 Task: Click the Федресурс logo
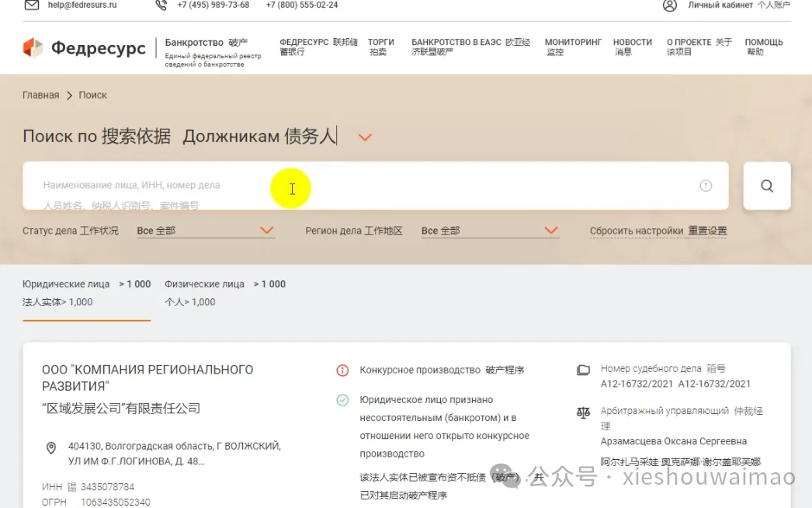85,47
